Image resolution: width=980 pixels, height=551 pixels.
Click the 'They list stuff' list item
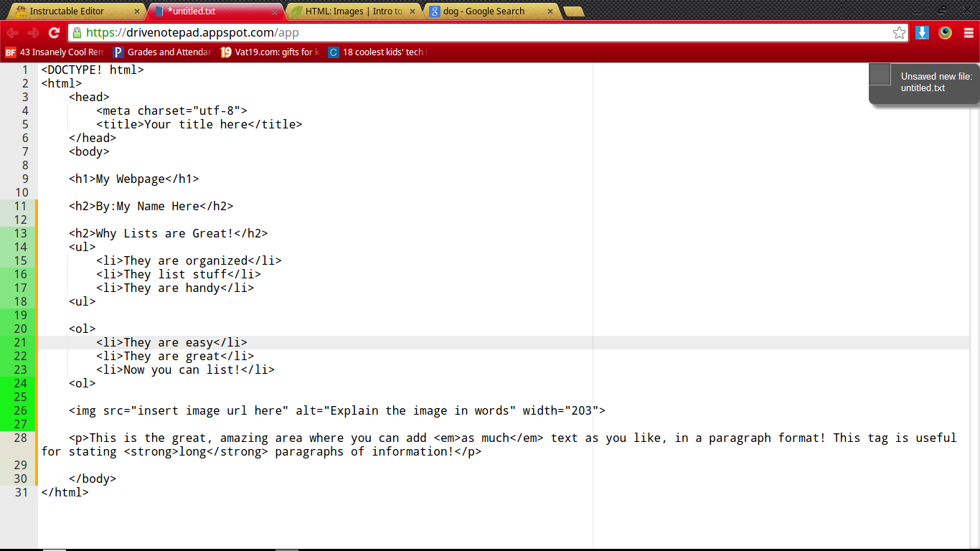(179, 275)
